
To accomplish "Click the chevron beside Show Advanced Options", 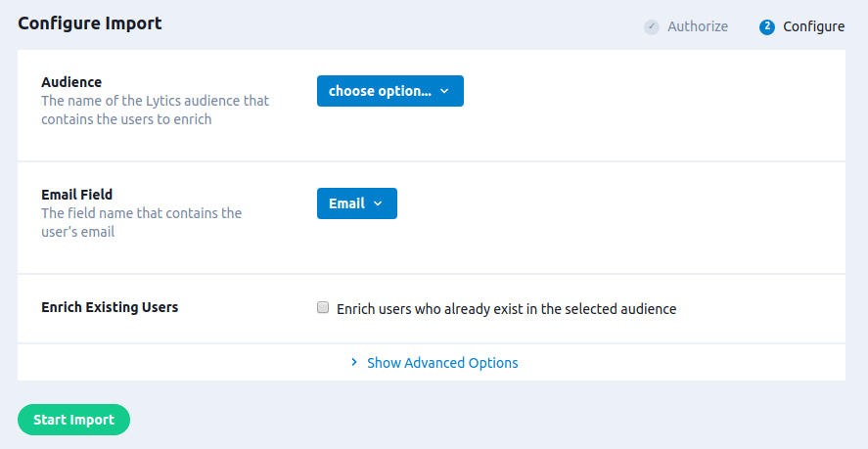I will click(354, 363).
